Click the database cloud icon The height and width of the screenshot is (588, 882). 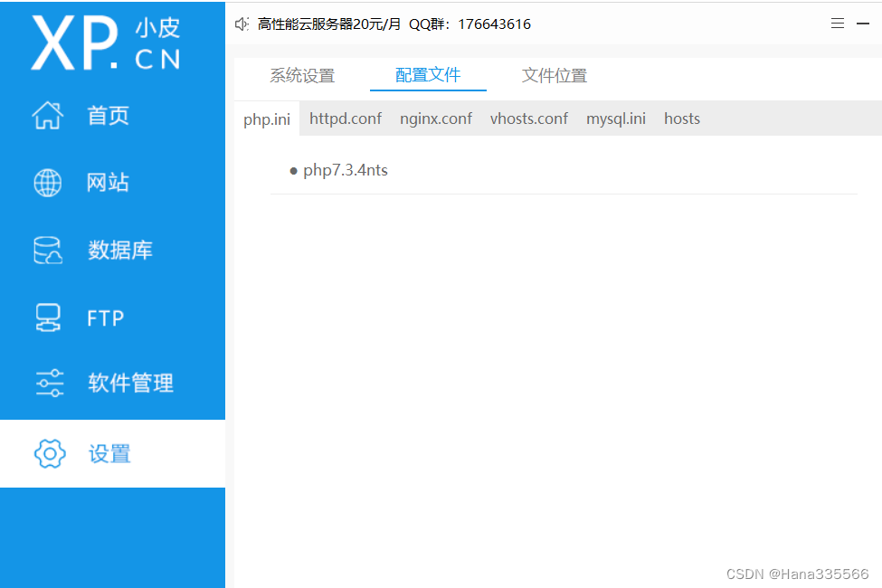(x=48, y=251)
